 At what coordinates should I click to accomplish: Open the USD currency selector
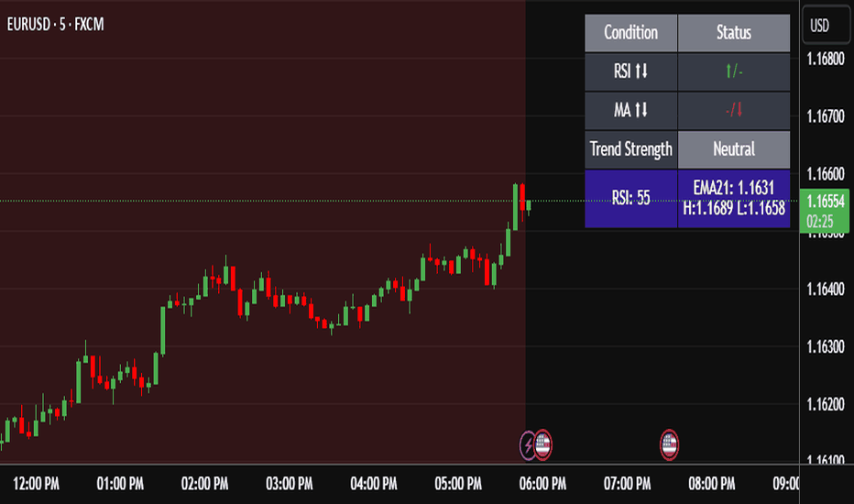click(x=826, y=25)
